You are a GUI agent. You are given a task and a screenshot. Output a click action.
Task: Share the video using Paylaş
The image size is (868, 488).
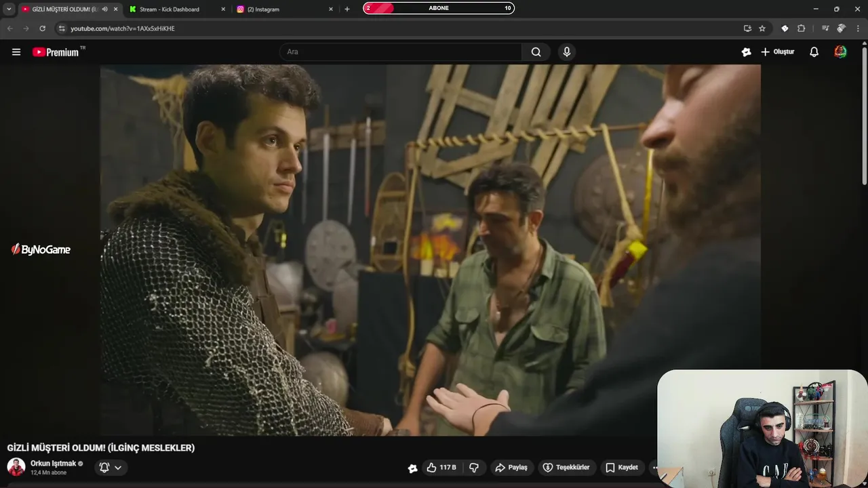tap(511, 468)
